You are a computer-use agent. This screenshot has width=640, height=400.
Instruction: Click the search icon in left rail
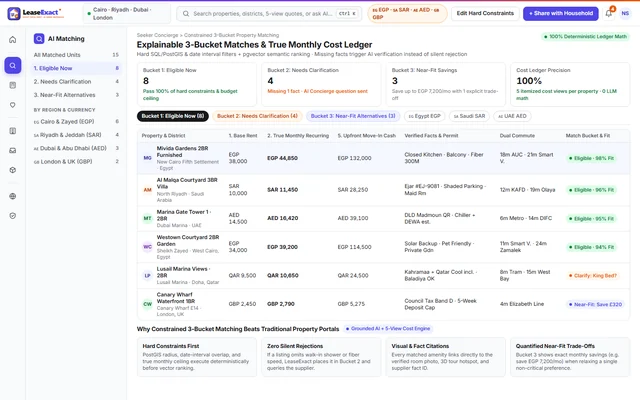tap(13, 65)
